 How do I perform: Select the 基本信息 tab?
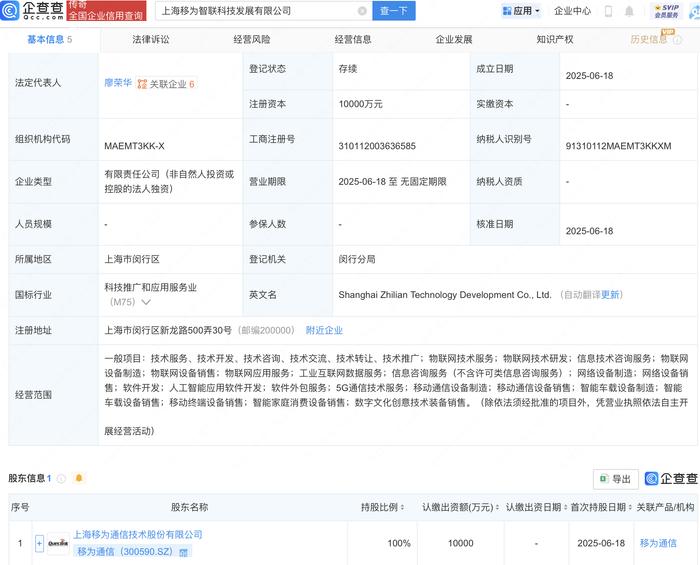coord(50,39)
